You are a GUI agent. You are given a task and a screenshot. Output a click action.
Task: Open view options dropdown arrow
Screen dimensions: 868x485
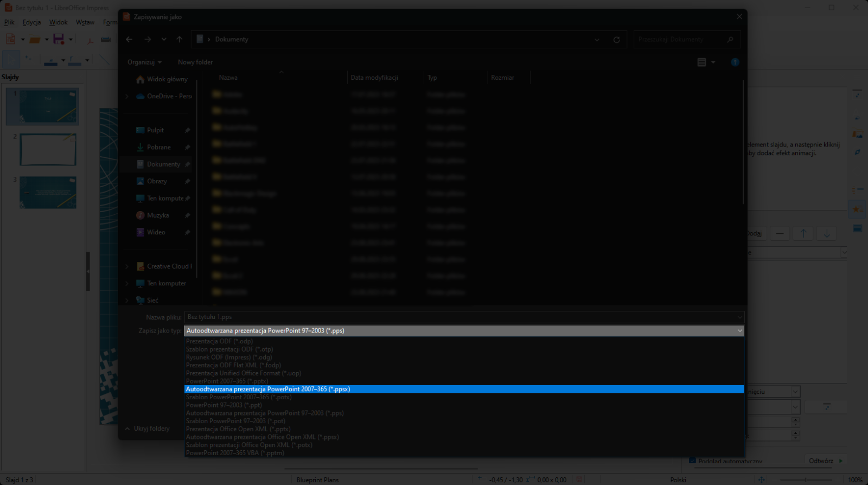click(713, 62)
